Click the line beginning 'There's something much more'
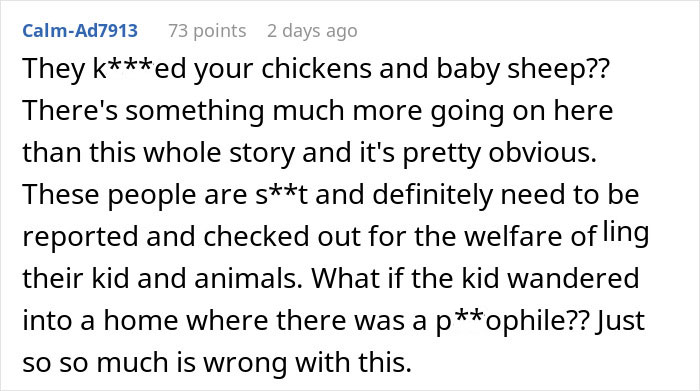The image size is (700, 391). (x=317, y=111)
